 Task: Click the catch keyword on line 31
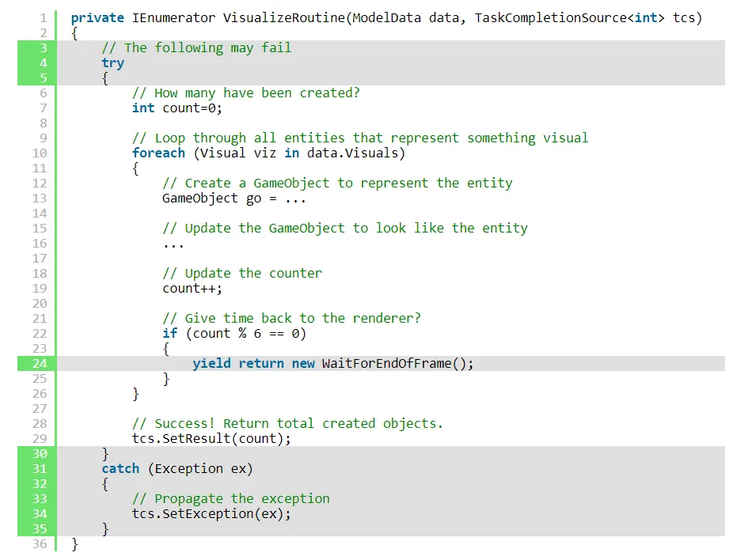[120, 468]
